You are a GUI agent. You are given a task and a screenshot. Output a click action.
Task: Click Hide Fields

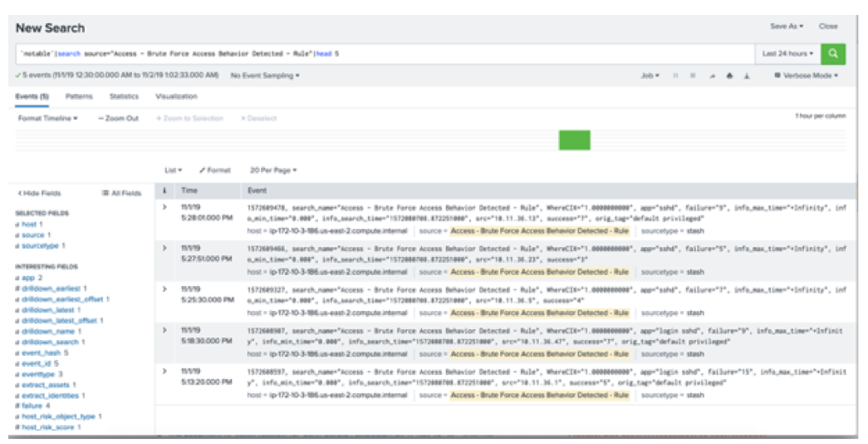[39, 193]
